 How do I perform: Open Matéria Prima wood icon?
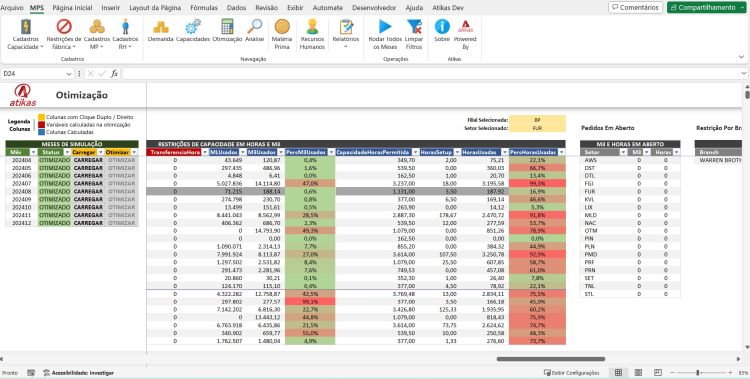(x=282, y=26)
